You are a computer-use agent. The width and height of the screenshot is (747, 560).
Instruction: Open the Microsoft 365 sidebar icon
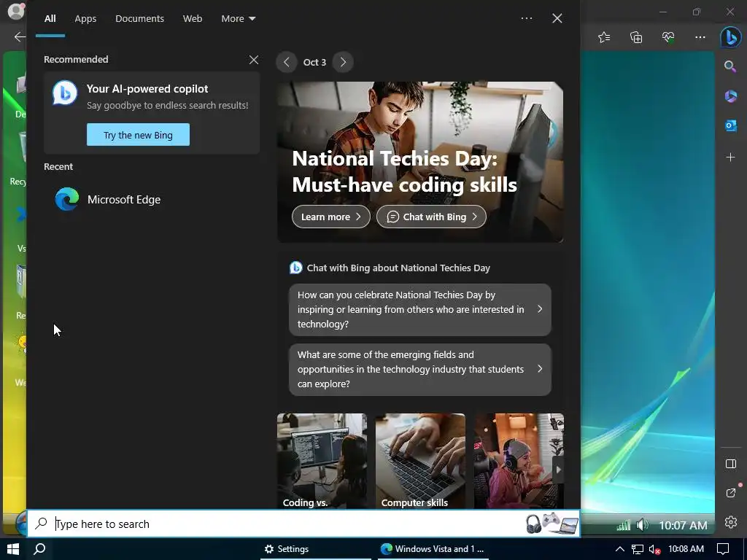point(730,96)
